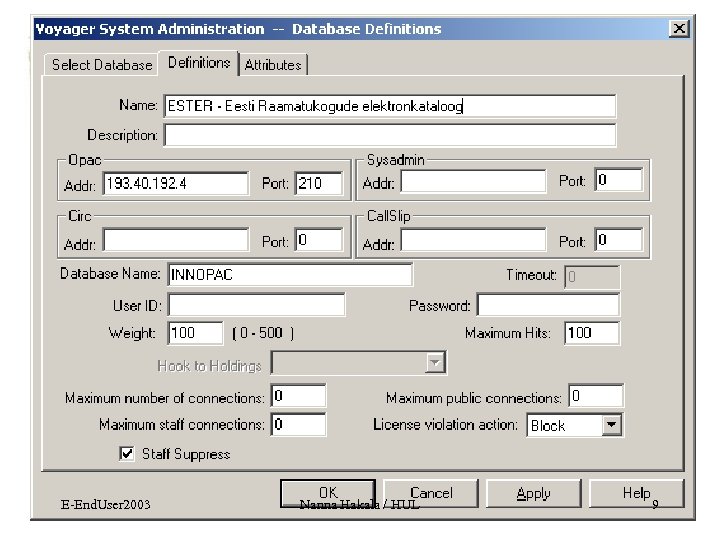
Task: Click the Apply button
Action: point(534,494)
